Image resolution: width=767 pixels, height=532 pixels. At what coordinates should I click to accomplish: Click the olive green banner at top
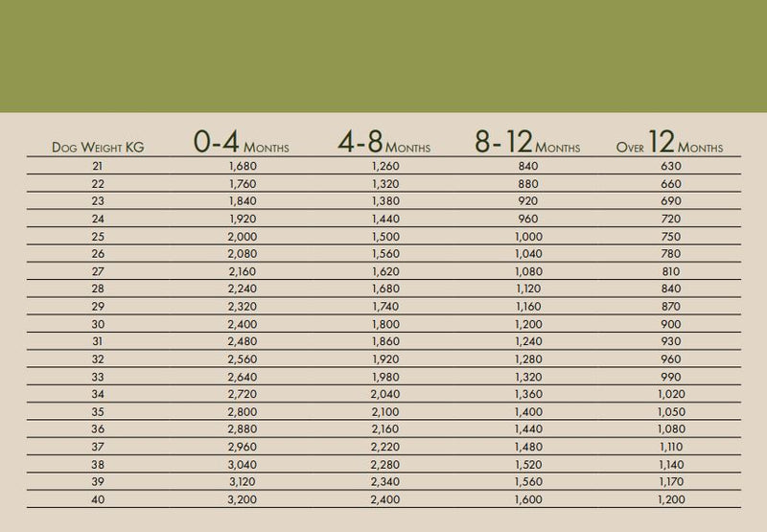point(383,56)
